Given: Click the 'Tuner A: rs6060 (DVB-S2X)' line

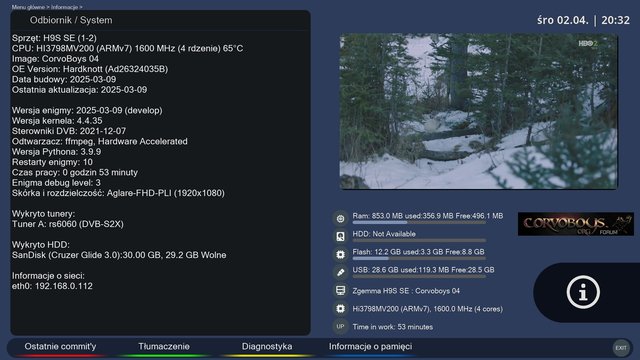Looking at the screenshot, I should pos(68,224).
